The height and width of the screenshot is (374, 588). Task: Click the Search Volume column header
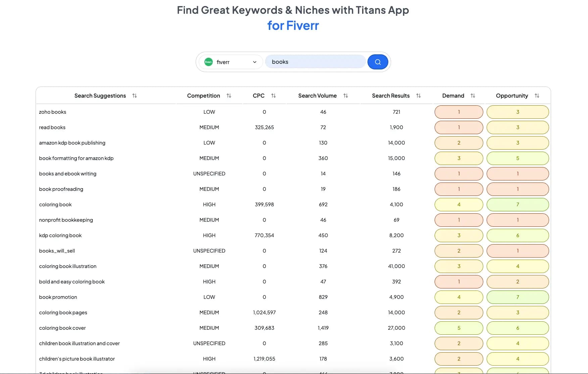(317, 96)
